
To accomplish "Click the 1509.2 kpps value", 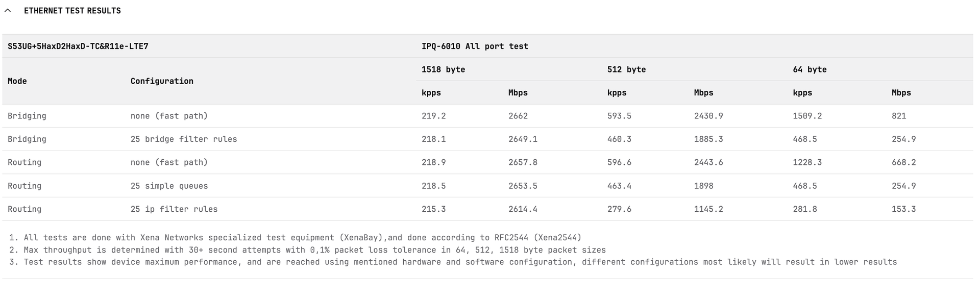I will [807, 116].
